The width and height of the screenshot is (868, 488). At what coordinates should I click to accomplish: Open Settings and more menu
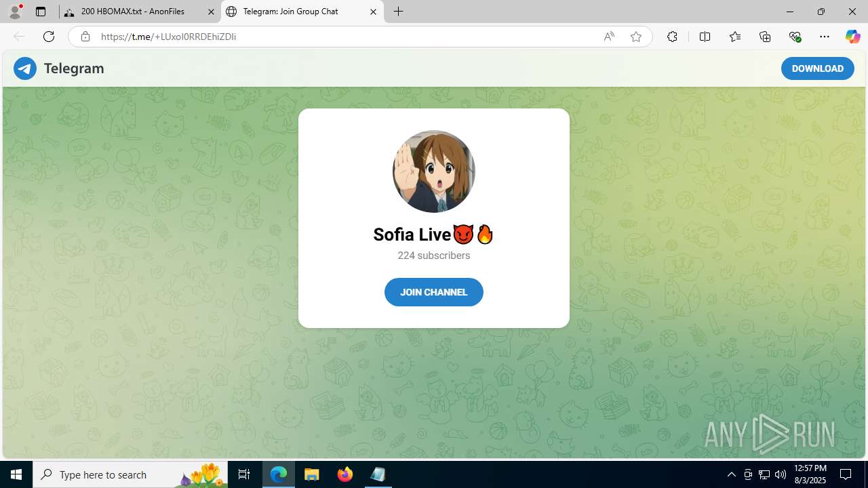(x=825, y=37)
